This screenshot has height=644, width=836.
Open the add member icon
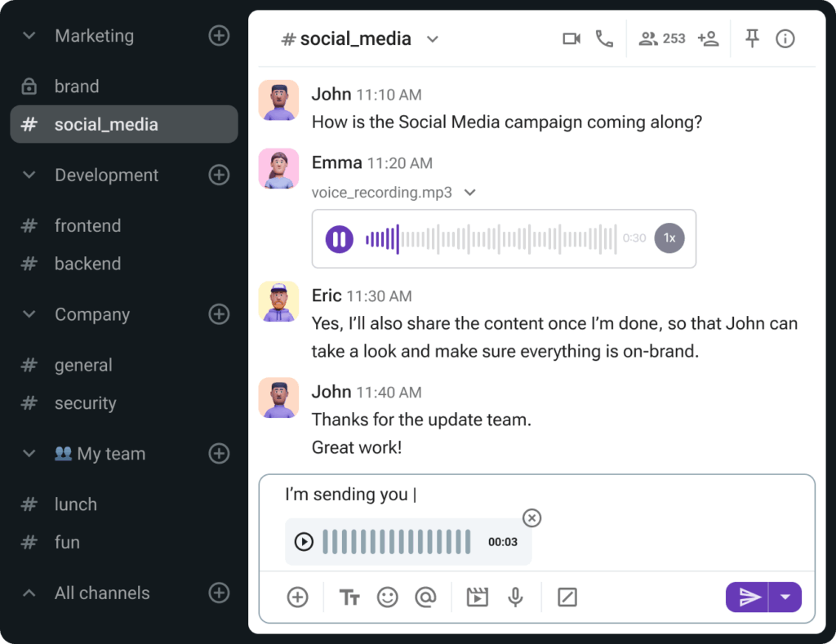(708, 39)
